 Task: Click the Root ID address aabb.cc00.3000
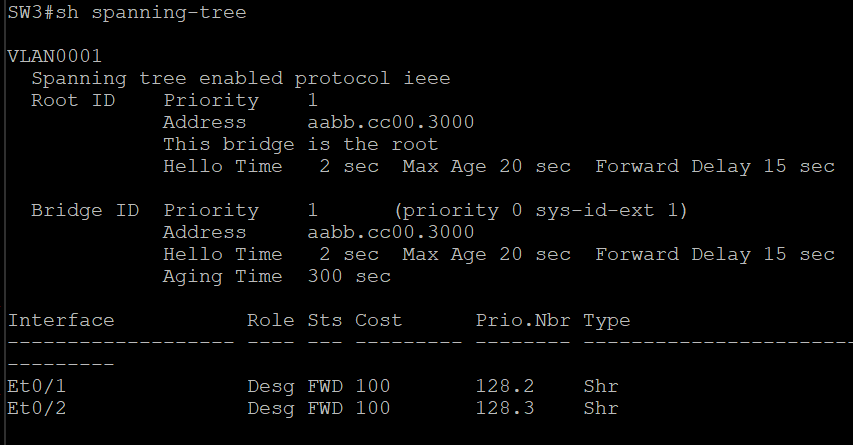point(391,122)
